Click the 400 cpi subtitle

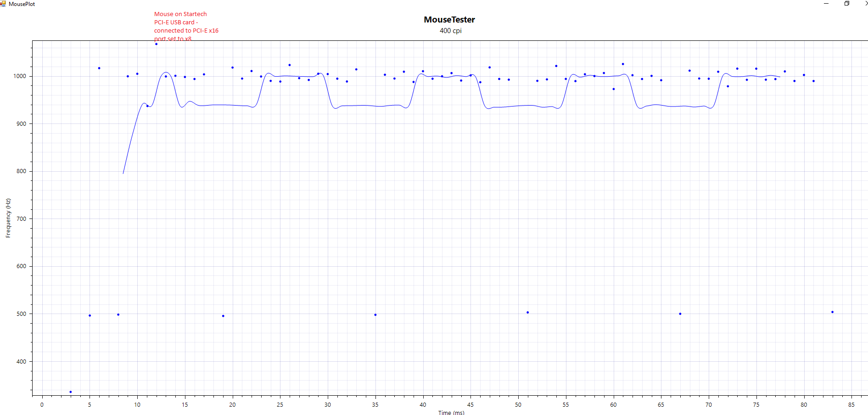coord(450,31)
